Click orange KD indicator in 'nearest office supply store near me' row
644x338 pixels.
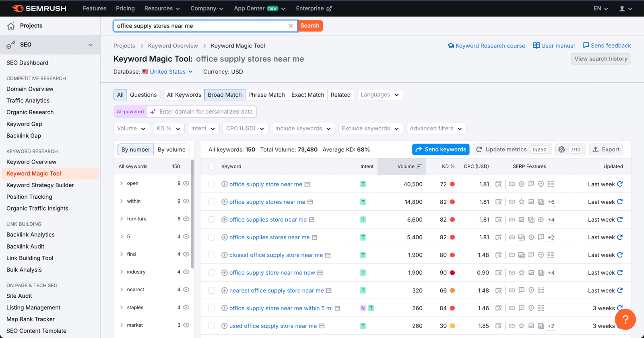tap(452, 290)
